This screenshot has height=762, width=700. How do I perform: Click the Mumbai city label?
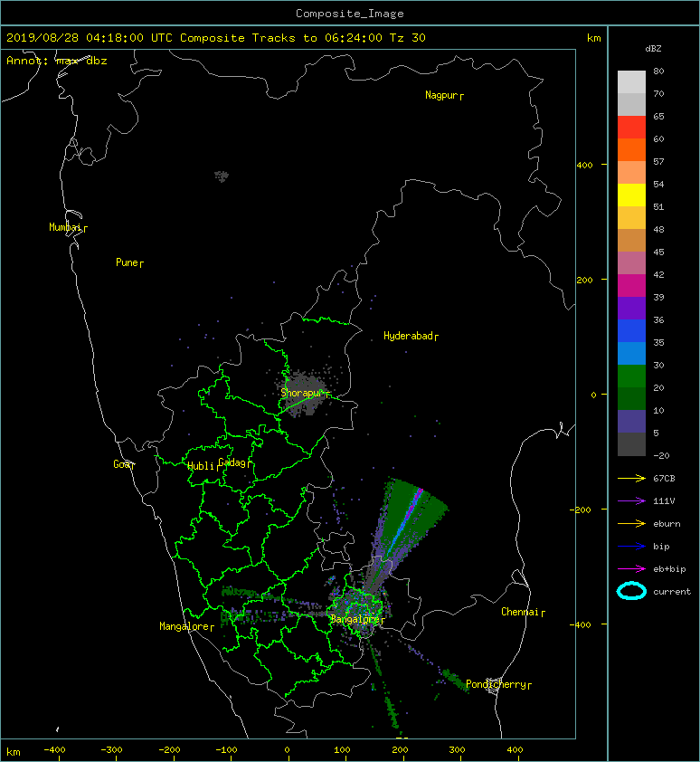pos(66,227)
